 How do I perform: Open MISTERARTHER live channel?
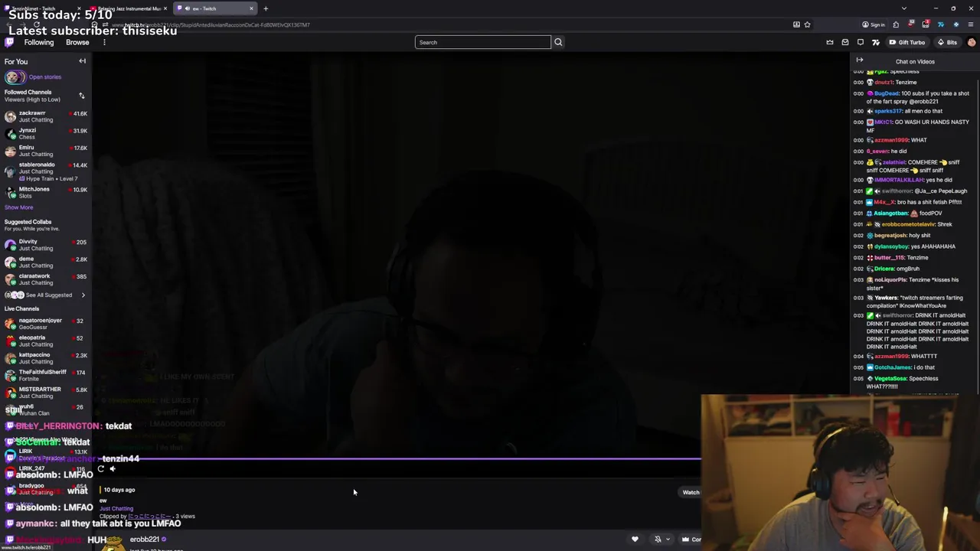click(x=46, y=393)
